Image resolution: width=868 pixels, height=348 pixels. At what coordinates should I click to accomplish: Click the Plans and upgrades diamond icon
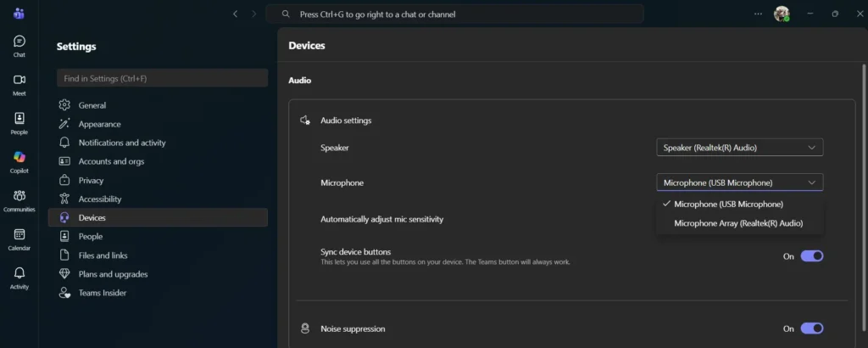[x=64, y=274]
